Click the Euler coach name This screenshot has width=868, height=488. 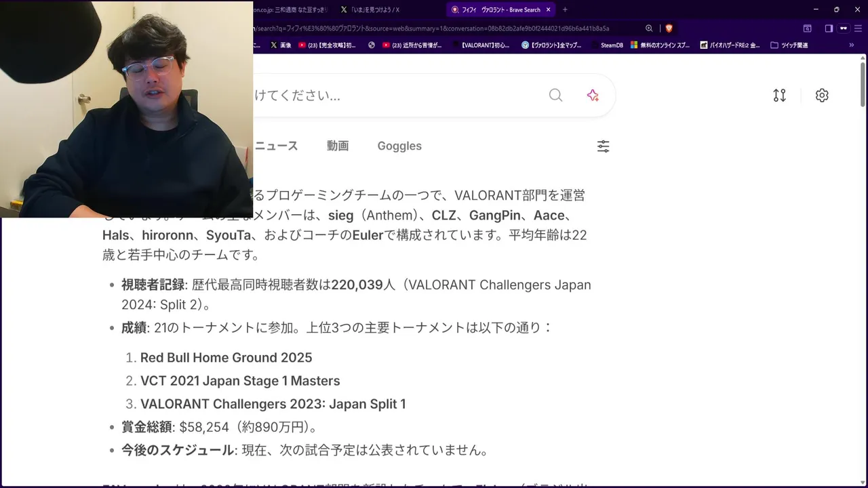pos(368,235)
